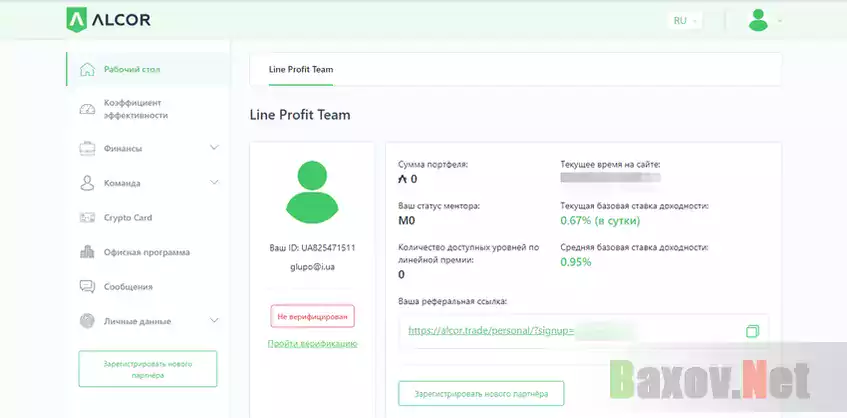Open the RU language dropdown
This screenshot has width=847, height=418.
tap(685, 21)
